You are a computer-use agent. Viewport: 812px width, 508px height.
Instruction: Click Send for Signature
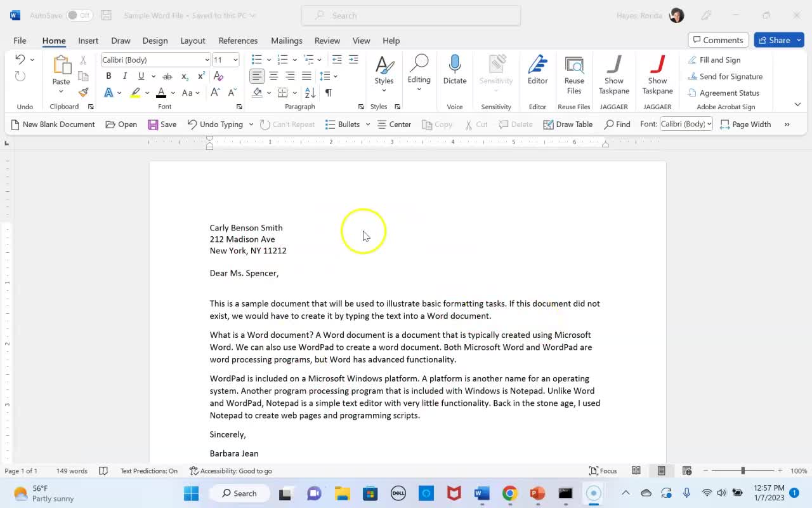pos(725,76)
